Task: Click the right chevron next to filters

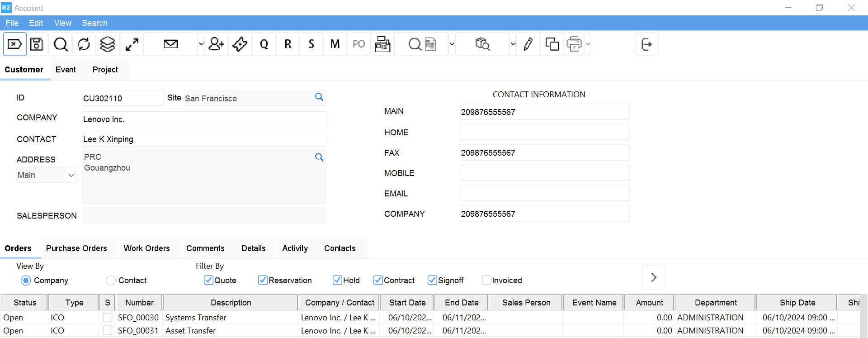Action: (x=653, y=277)
